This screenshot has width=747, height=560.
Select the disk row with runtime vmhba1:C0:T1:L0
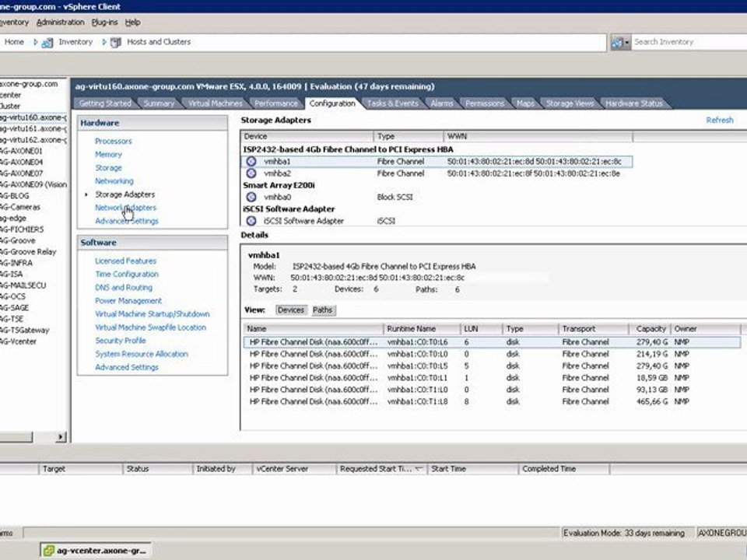(x=492, y=390)
